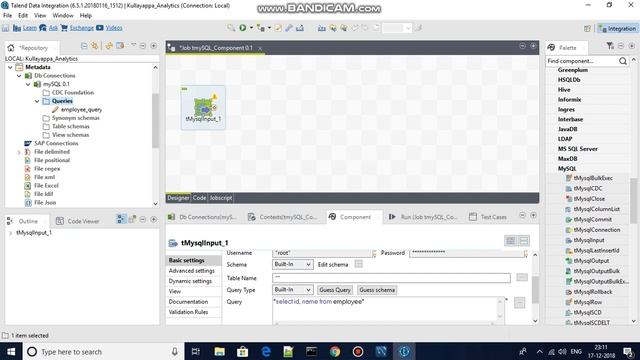Open the MS SQL Server palette group
The image size is (640, 360).
[x=578, y=149]
